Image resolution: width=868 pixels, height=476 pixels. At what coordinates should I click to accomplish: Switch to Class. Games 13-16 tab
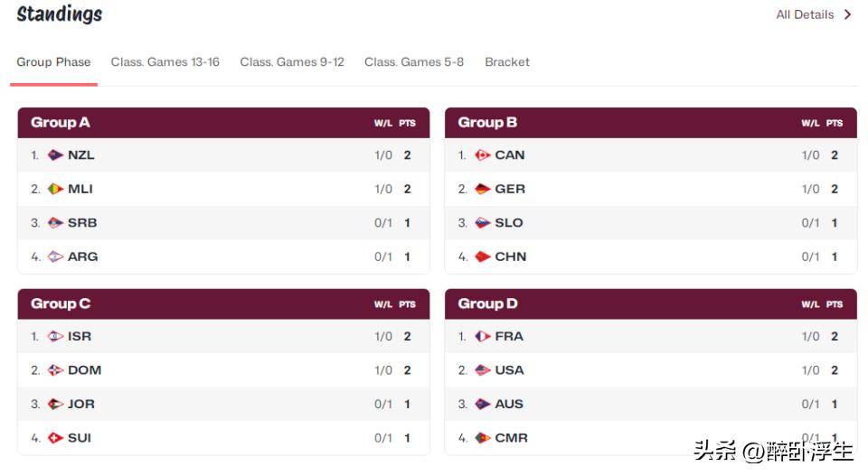coord(165,62)
